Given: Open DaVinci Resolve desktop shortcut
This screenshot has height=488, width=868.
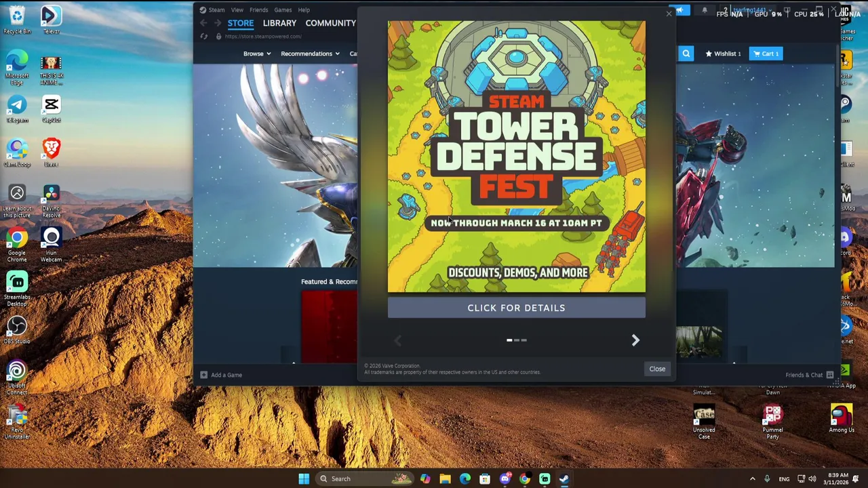Looking at the screenshot, I should [x=51, y=201].
